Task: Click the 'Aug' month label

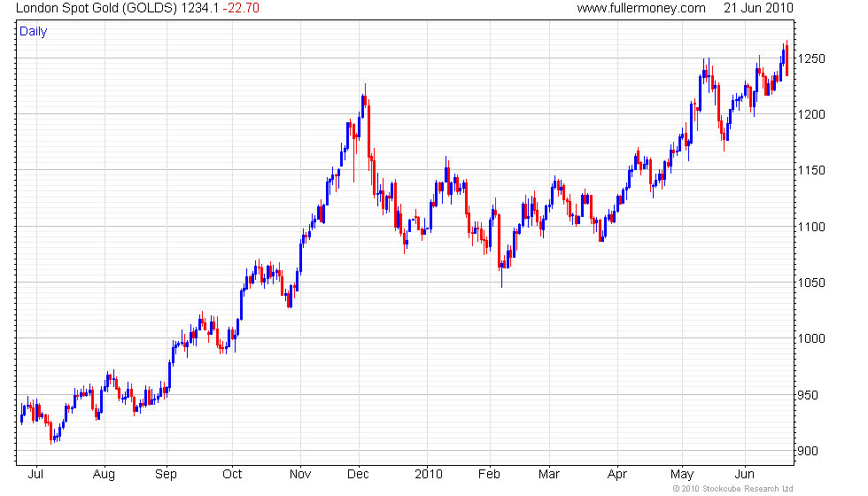Action: point(105,475)
